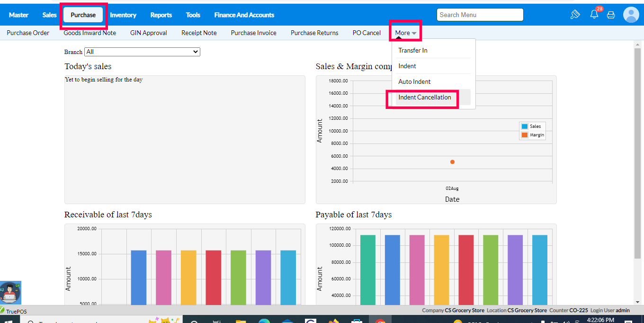Screen dimensions: 644x323
Task: Click into the Search Menu field
Action: click(x=480, y=15)
